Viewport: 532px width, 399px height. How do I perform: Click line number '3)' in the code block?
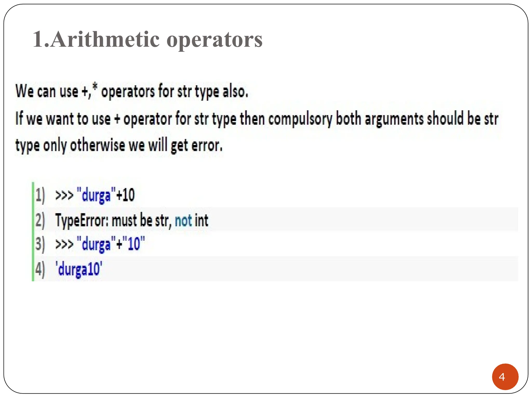pos(40,244)
